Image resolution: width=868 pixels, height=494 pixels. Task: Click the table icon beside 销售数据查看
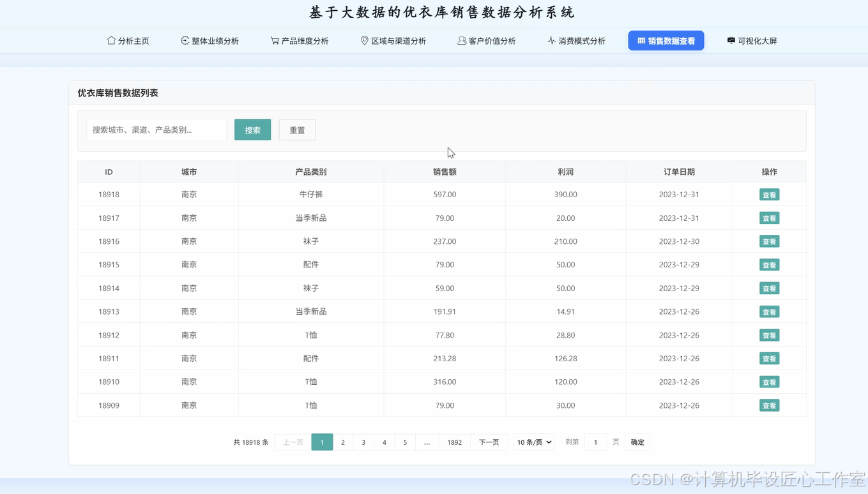point(641,41)
